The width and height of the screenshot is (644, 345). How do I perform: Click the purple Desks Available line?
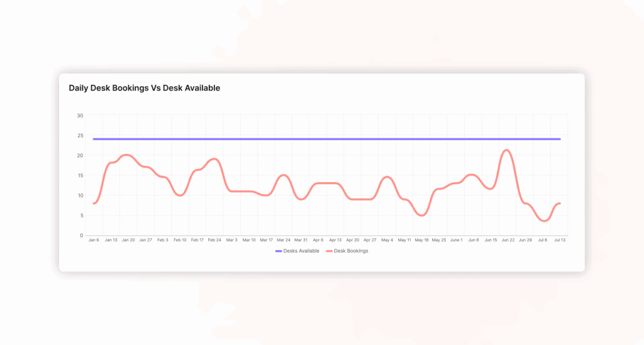pyautogui.click(x=326, y=139)
